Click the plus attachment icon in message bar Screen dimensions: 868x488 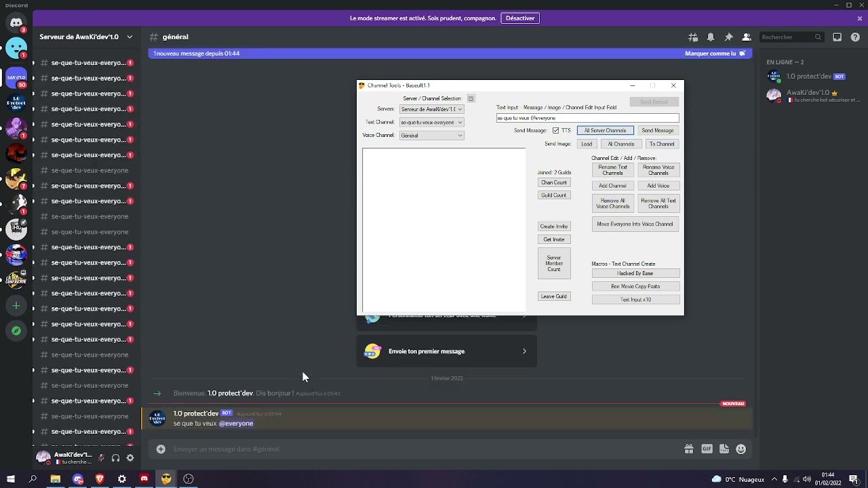click(161, 449)
